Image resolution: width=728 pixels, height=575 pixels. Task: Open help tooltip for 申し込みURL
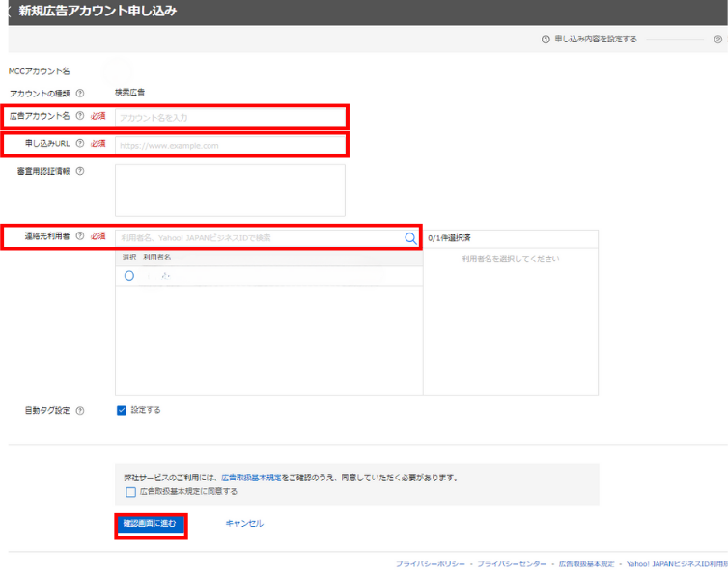pyautogui.click(x=80, y=145)
